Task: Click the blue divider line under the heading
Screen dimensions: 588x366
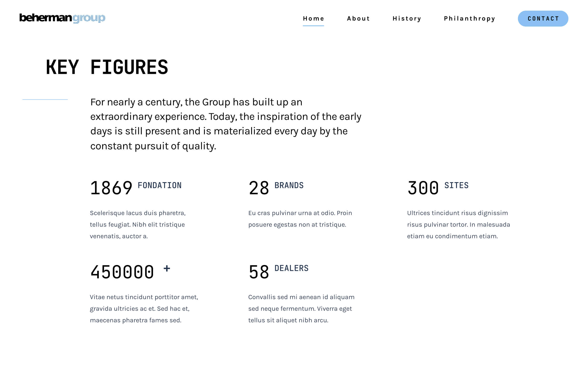Action: point(45,100)
